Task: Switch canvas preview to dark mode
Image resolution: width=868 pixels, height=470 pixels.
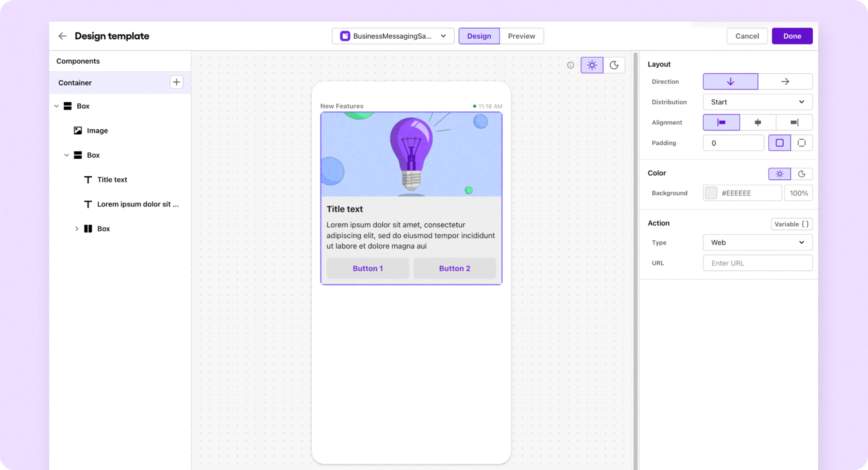Action: click(x=614, y=65)
